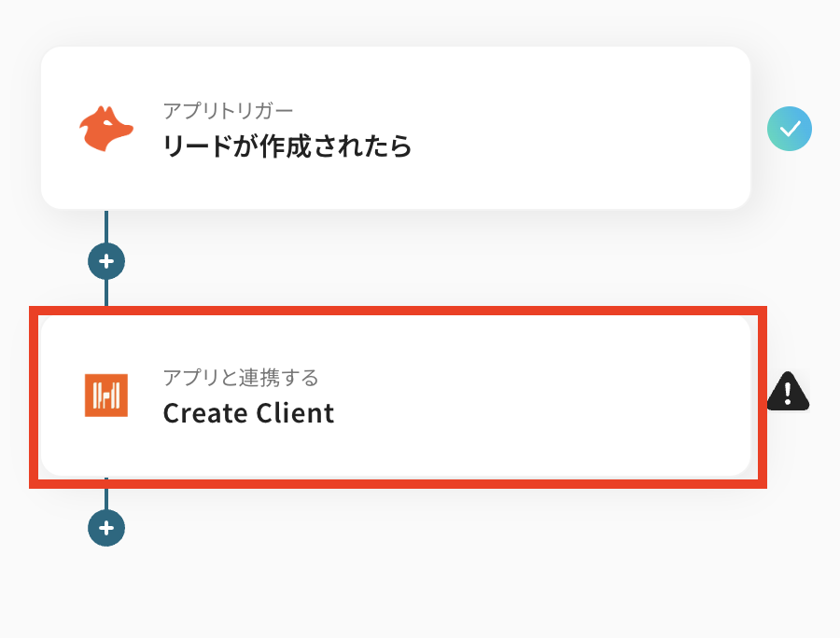Select the app trigger card's blank right area

point(597,130)
